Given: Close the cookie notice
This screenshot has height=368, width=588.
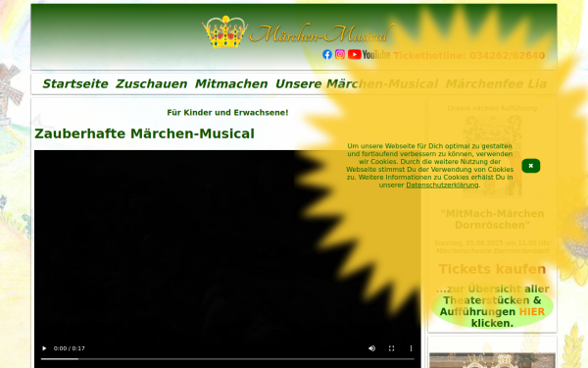Looking at the screenshot, I should [530, 166].
